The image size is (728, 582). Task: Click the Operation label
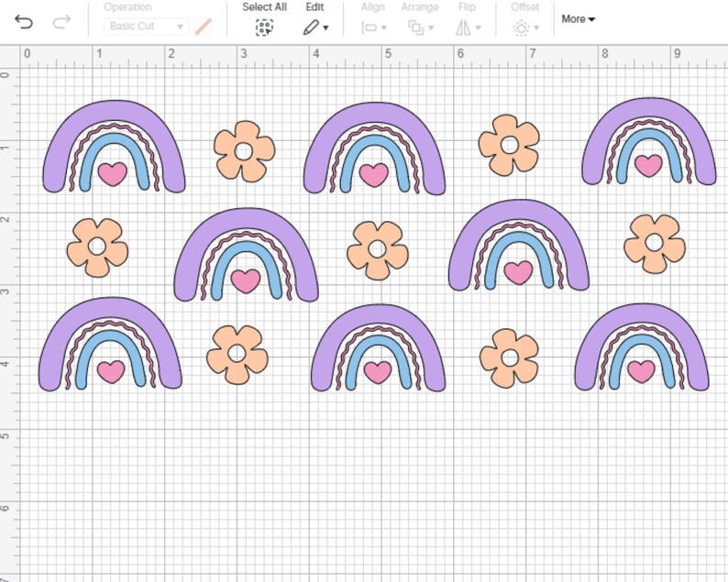click(127, 7)
